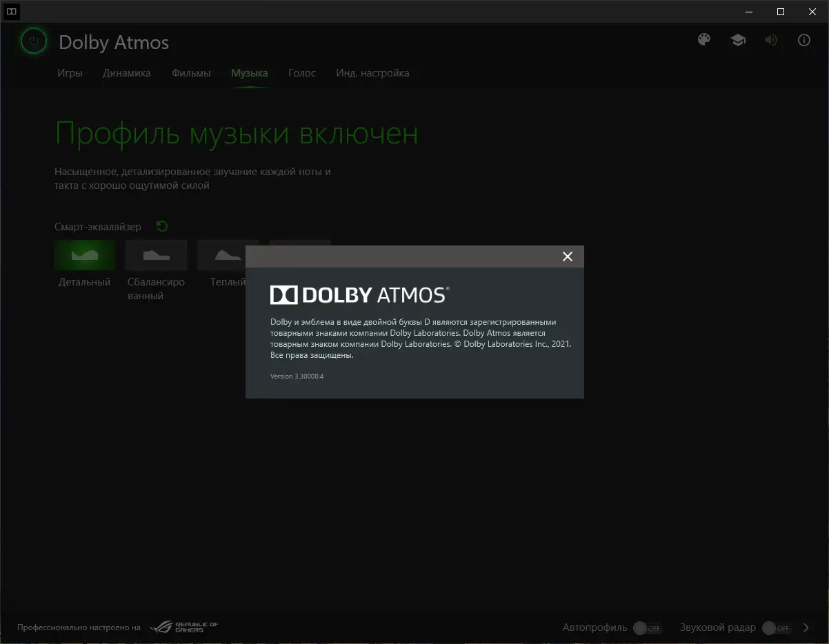Open the color theme palette icon

click(x=704, y=40)
